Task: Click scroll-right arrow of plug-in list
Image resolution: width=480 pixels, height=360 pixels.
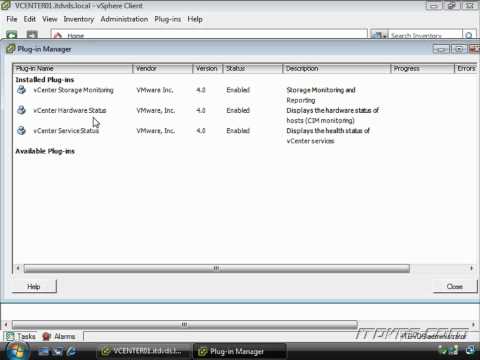Action: [x=471, y=268]
